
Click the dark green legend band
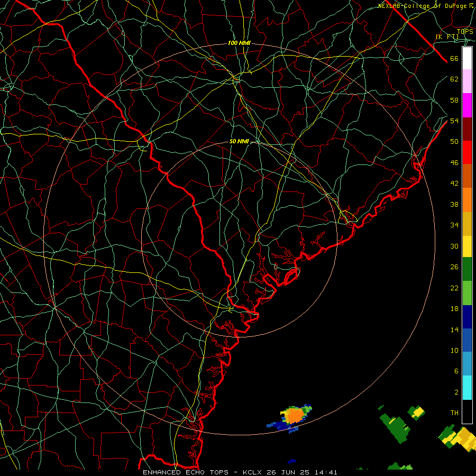tap(467, 269)
